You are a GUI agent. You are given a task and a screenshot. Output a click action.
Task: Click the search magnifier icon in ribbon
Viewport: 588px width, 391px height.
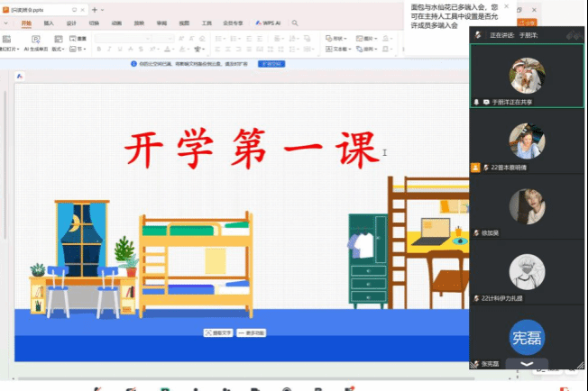(296, 23)
